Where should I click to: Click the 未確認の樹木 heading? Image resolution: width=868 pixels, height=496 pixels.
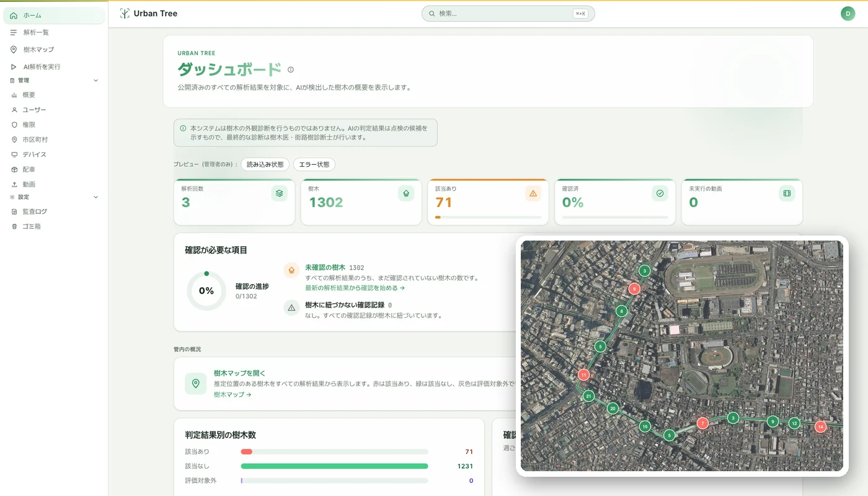click(x=325, y=267)
